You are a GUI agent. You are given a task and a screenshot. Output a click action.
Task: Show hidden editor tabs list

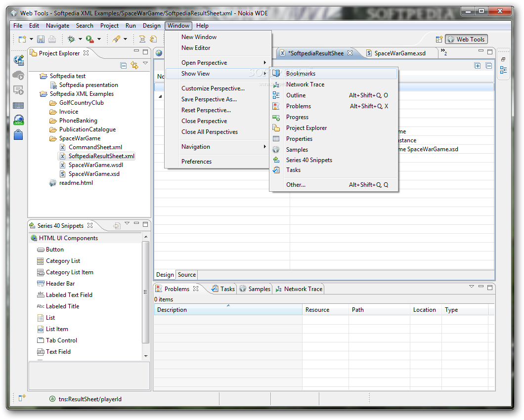tap(444, 52)
